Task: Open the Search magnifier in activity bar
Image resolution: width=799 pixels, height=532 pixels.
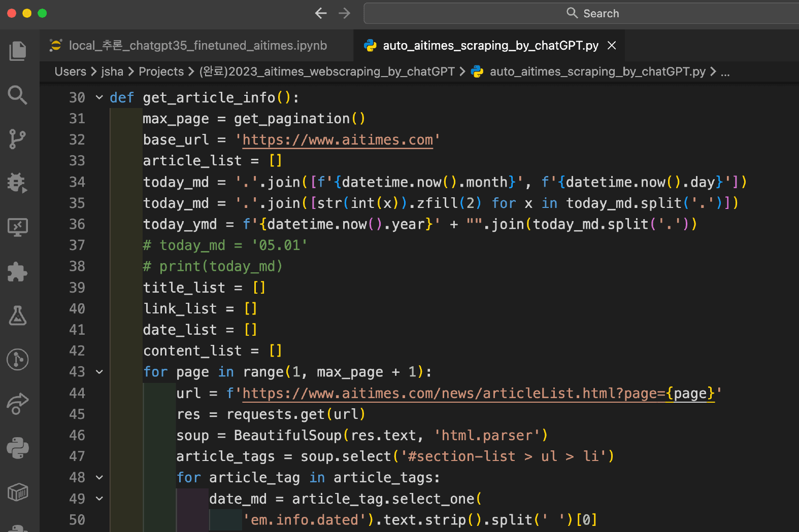Action: [18, 95]
